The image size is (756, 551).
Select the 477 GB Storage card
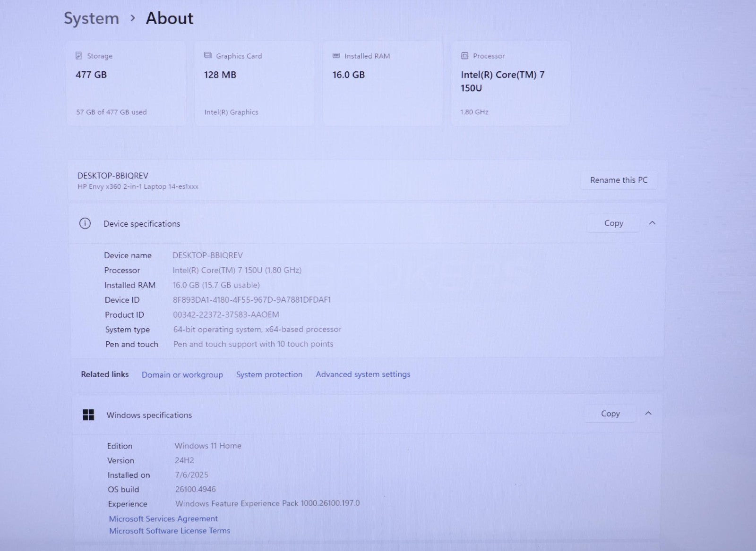click(126, 84)
